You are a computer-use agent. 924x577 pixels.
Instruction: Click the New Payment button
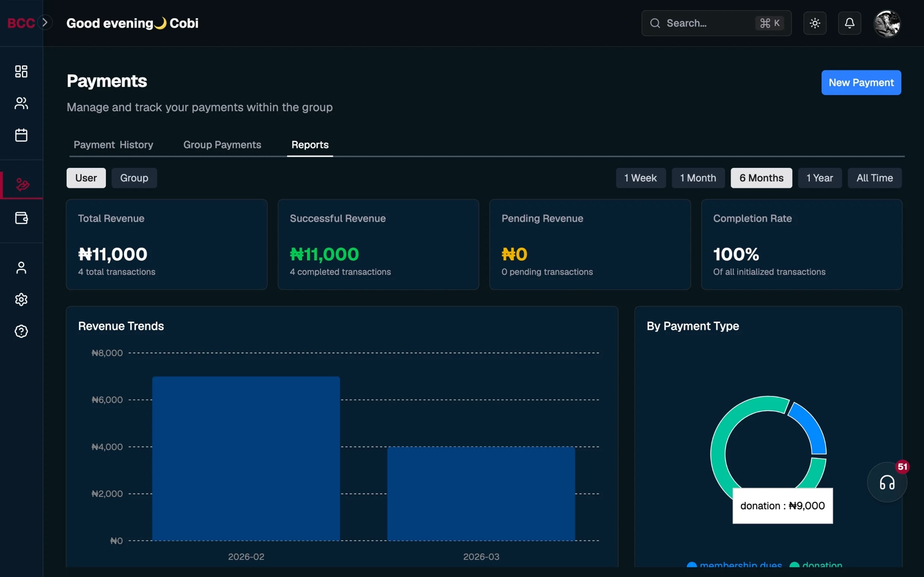coord(861,83)
